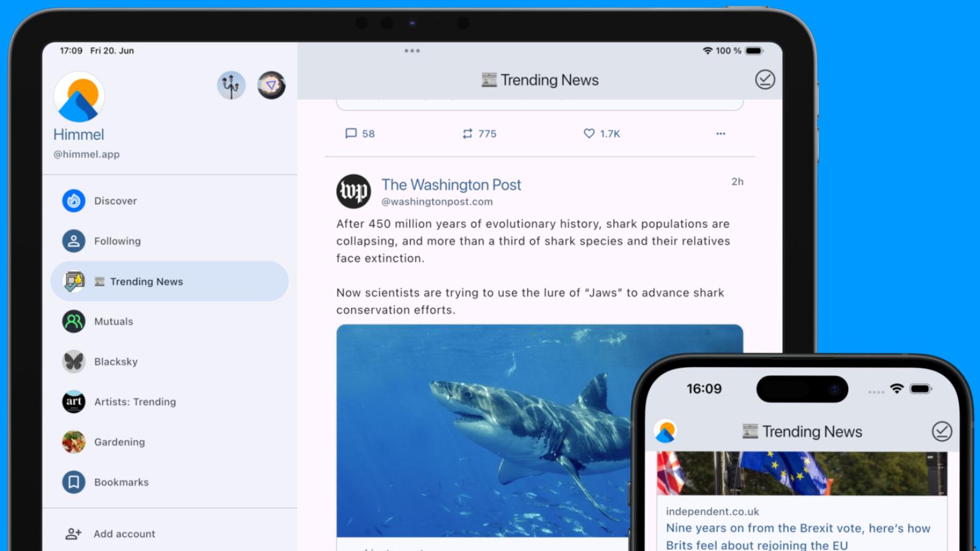Like the post with 1.7K likes

pyautogui.click(x=589, y=134)
